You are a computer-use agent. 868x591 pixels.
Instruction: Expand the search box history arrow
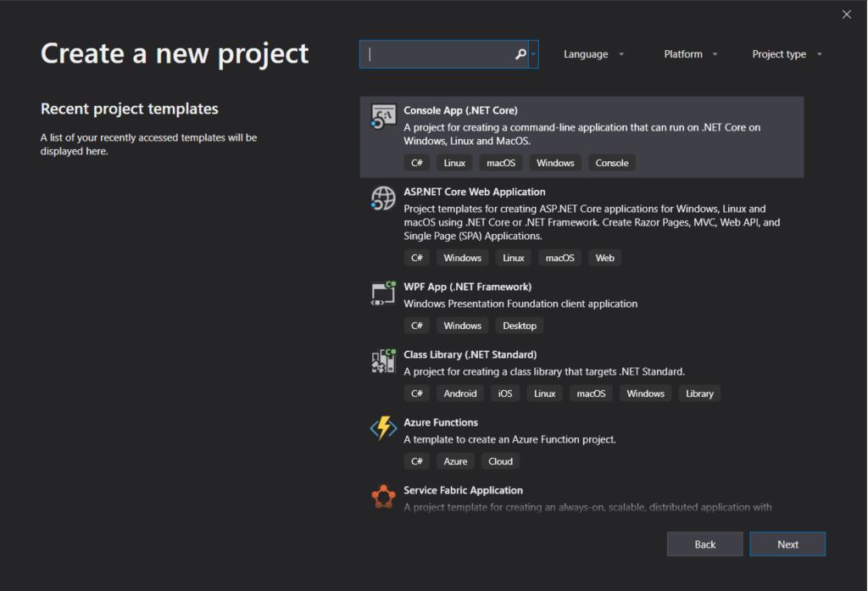[x=534, y=54]
